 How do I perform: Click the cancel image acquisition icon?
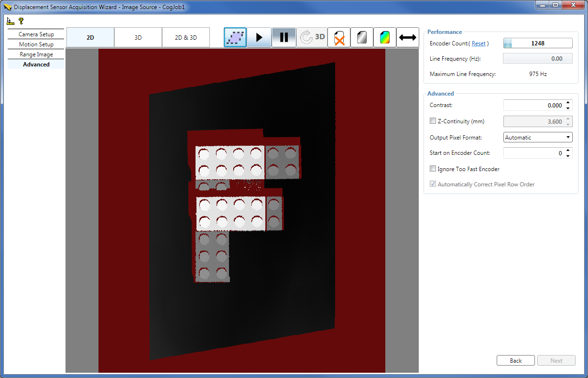click(x=338, y=37)
